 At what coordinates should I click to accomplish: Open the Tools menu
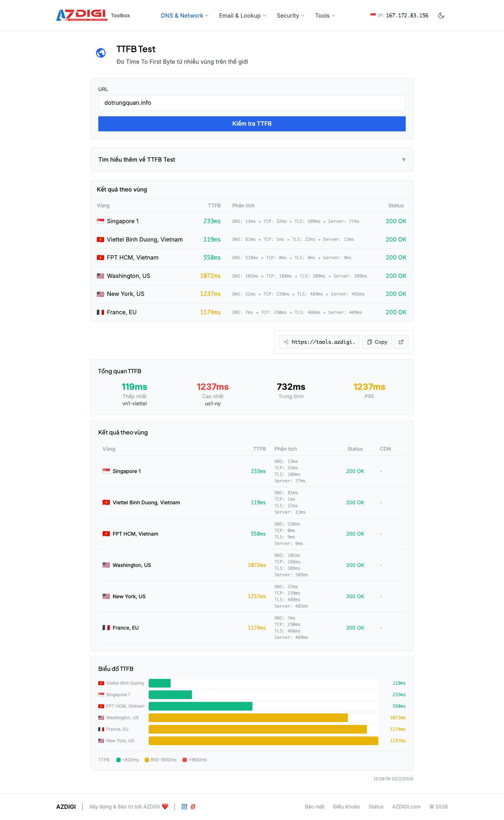(x=325, y=15)
